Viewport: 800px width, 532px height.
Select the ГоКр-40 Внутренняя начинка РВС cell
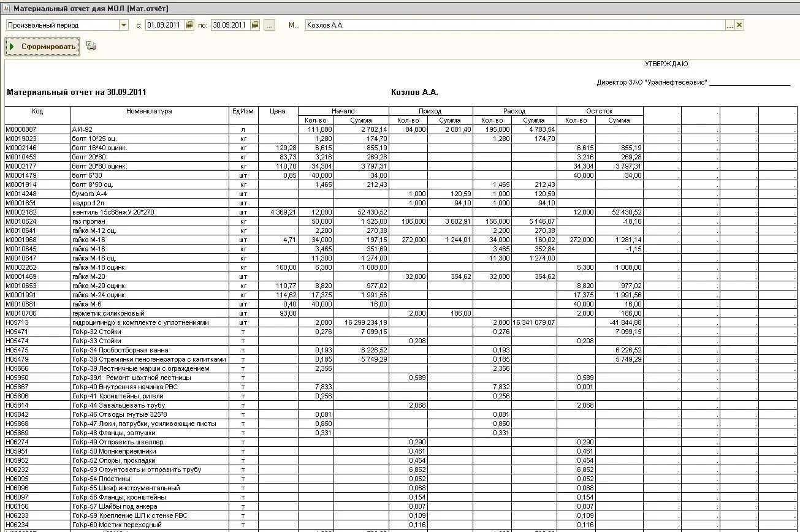coord(150,387)
